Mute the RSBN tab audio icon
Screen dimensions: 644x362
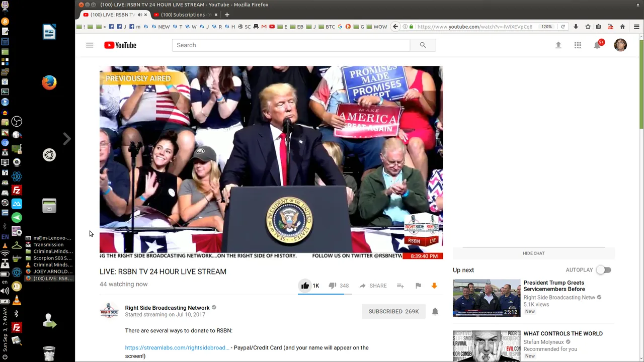[139, 15]
